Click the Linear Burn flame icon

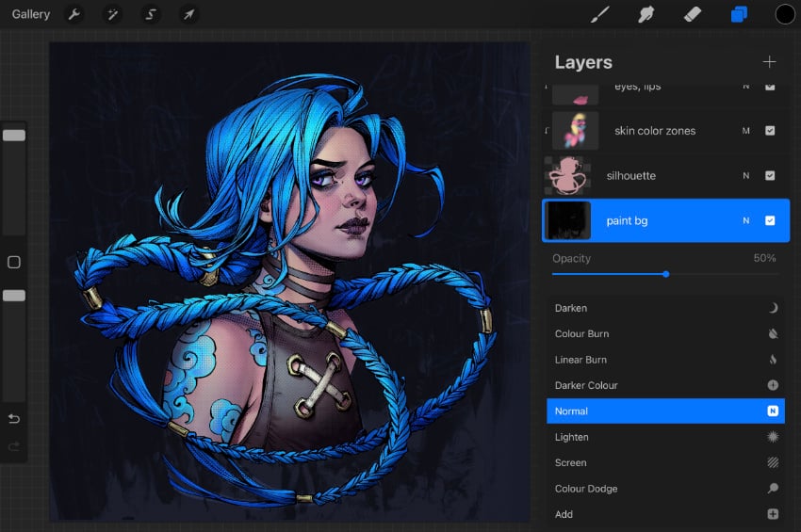coord(773,360)
